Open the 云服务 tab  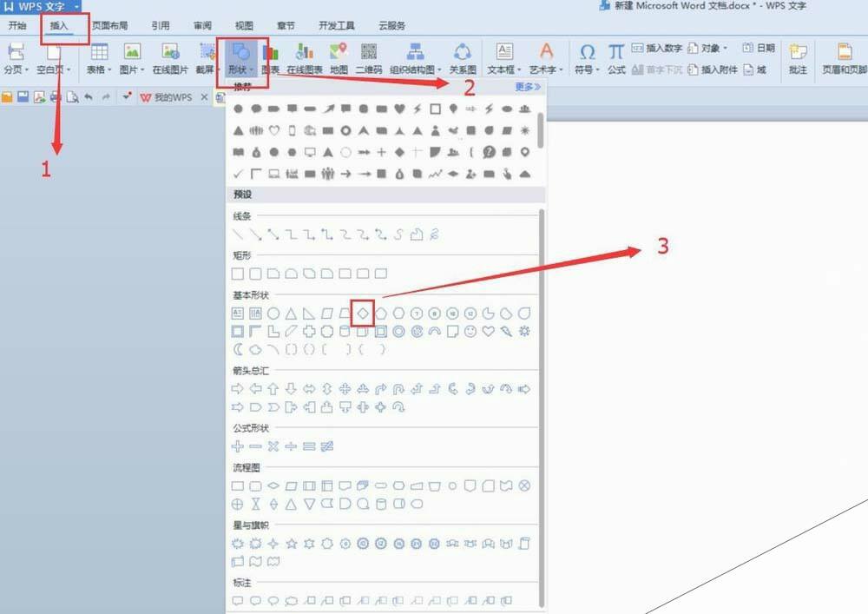pyautogui.click(x=392, y=25)
